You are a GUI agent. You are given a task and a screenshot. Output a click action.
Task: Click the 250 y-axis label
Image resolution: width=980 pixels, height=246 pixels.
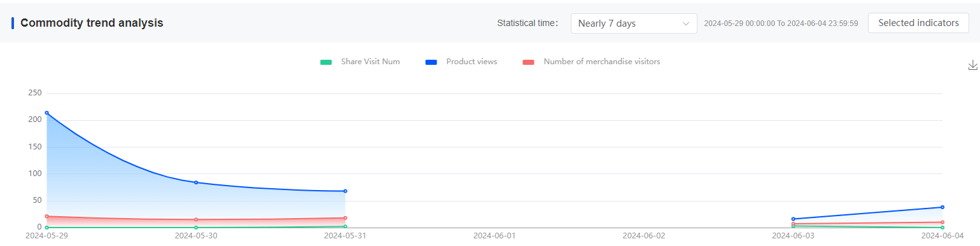(35, 93)
